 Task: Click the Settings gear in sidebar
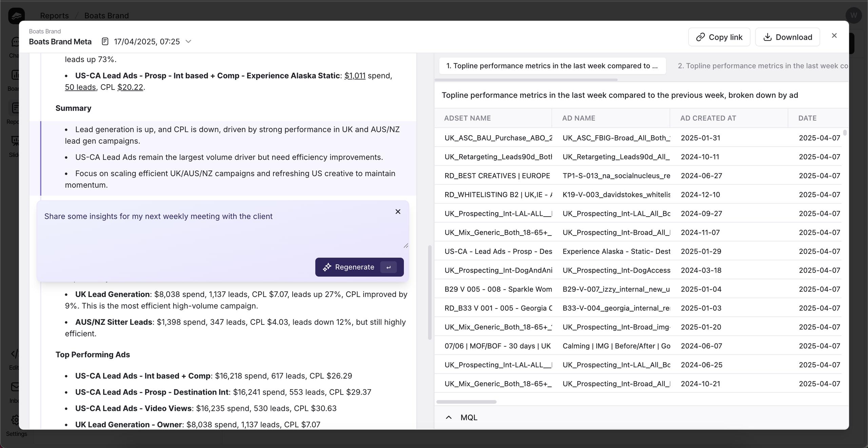click(16, 420)
